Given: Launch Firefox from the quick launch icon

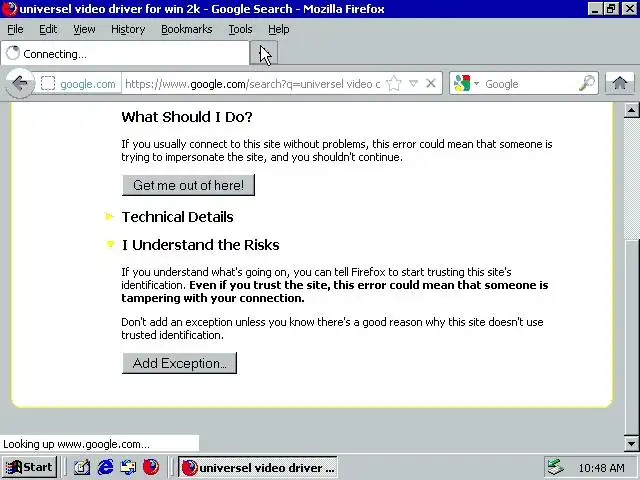Looking at the screenshot, I should pyautogui.click(x=151, y=467).
